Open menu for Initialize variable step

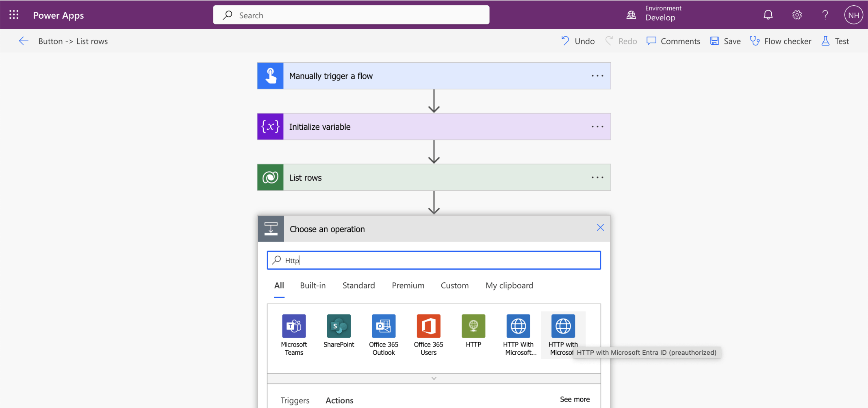pyautogui.click(x=597, y=127)
